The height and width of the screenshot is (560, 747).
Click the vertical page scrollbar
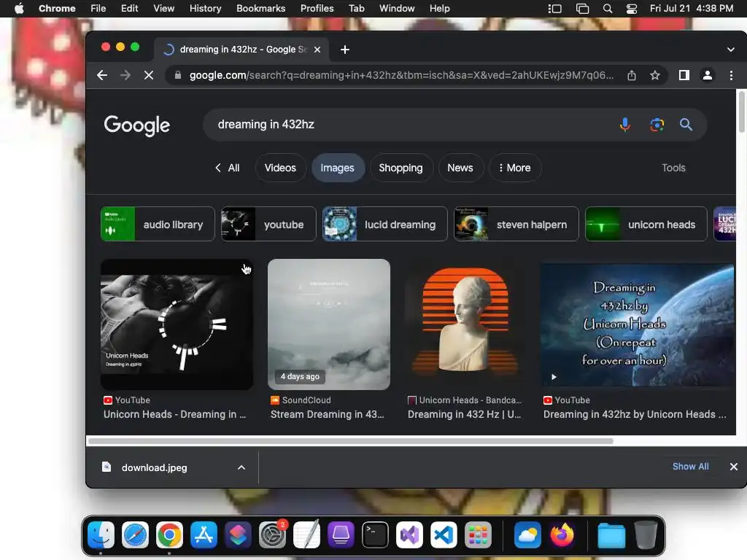point(741,112)
